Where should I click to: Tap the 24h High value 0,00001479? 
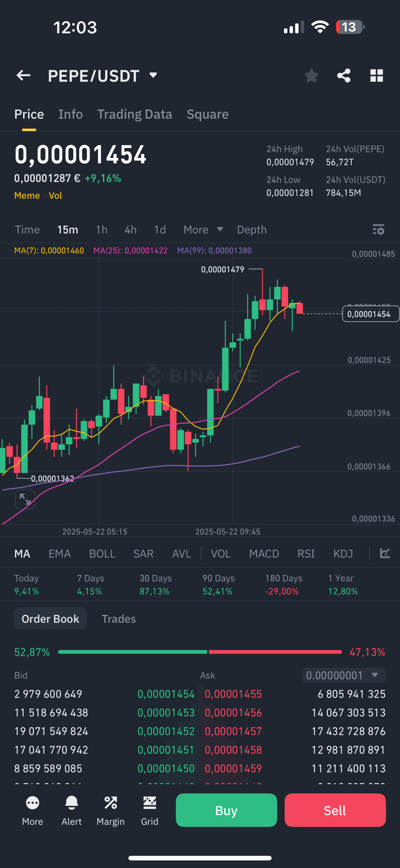(x=290, y=162)
